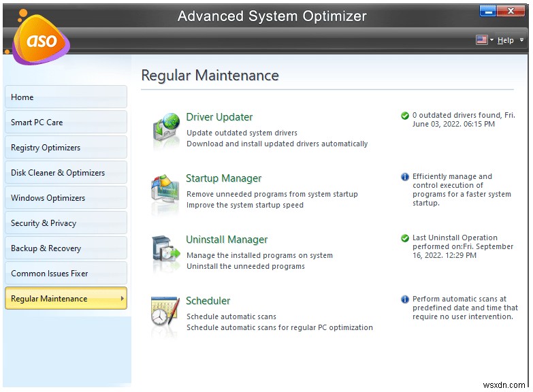Close the Advanced System Optimizer window

click(511, 11)
